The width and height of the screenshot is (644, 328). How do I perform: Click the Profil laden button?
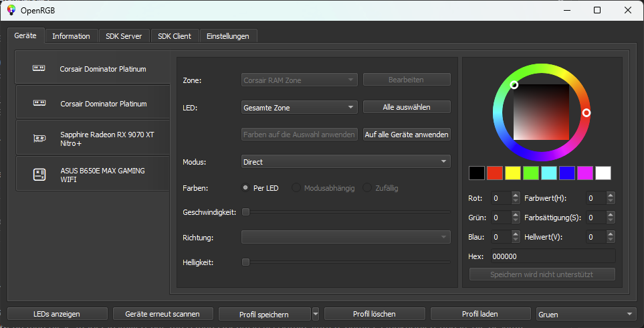[481, 314]
